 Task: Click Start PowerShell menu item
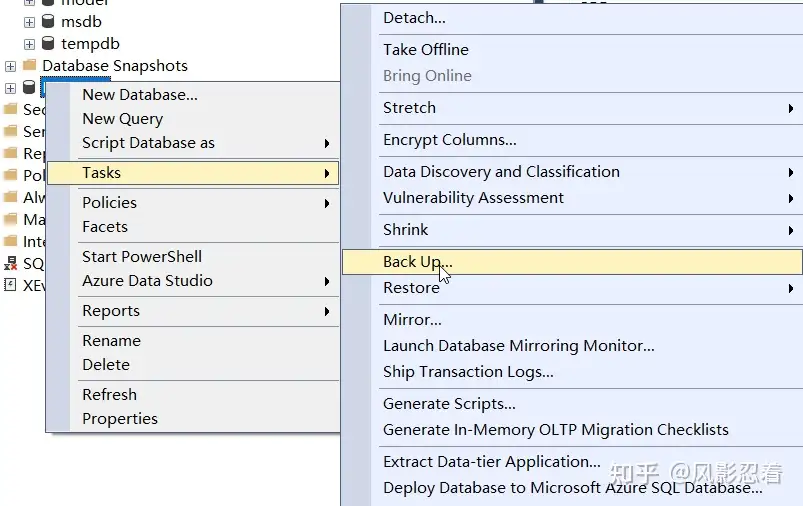pyautogui.click(x=142, y=257)
